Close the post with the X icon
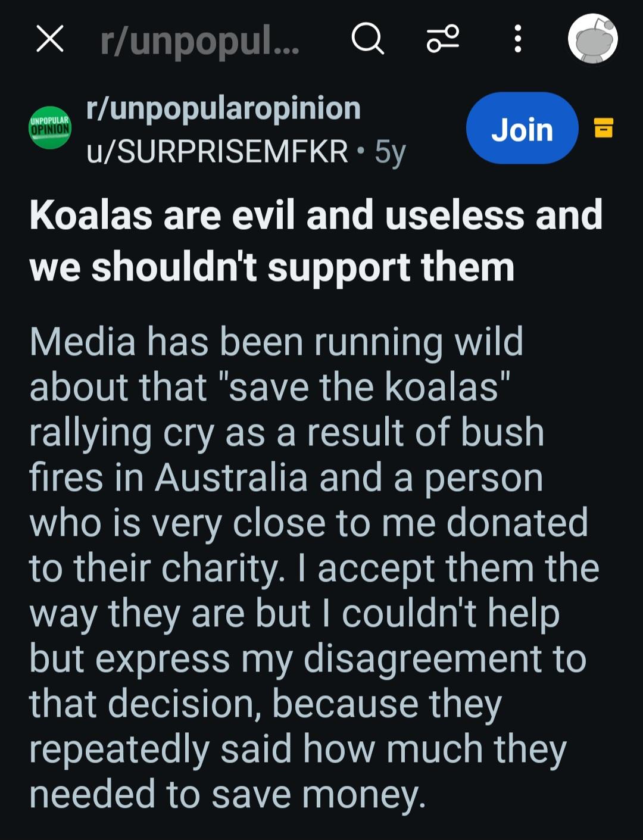The height and width of the screenshot is (840, 643). (50, 40)
